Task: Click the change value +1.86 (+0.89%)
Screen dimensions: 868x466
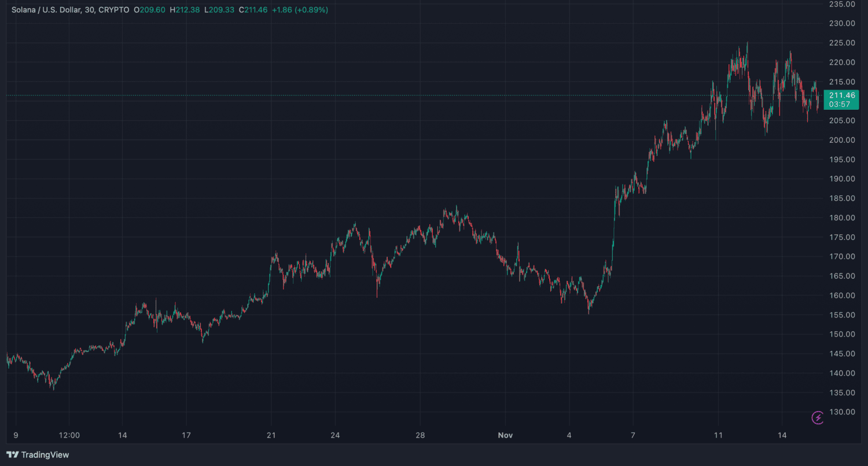Action: click(300, 10)
